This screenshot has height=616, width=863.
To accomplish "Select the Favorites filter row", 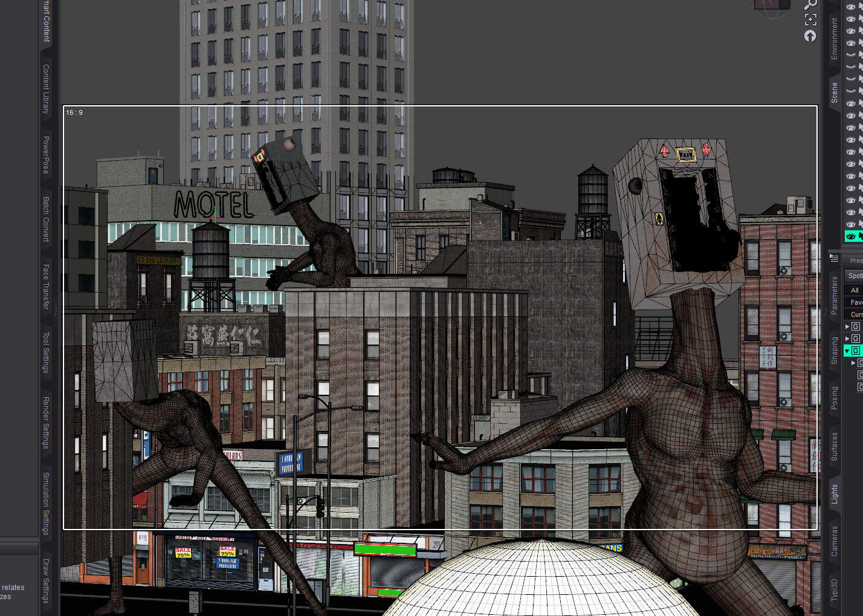I will click(x=855, y=302).
